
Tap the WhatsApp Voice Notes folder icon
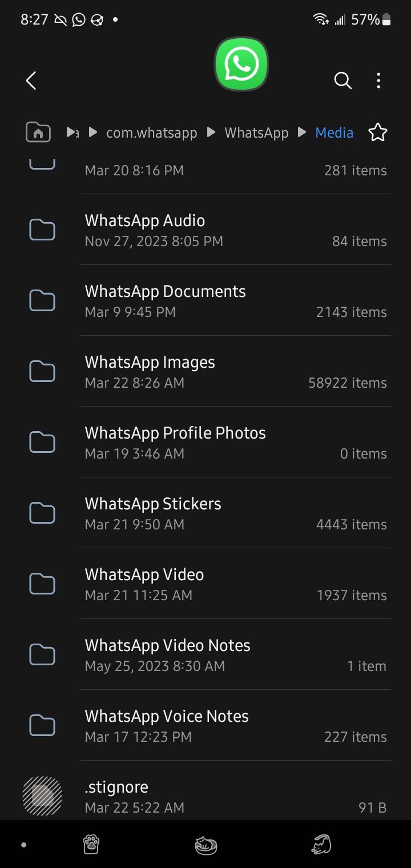42,726
